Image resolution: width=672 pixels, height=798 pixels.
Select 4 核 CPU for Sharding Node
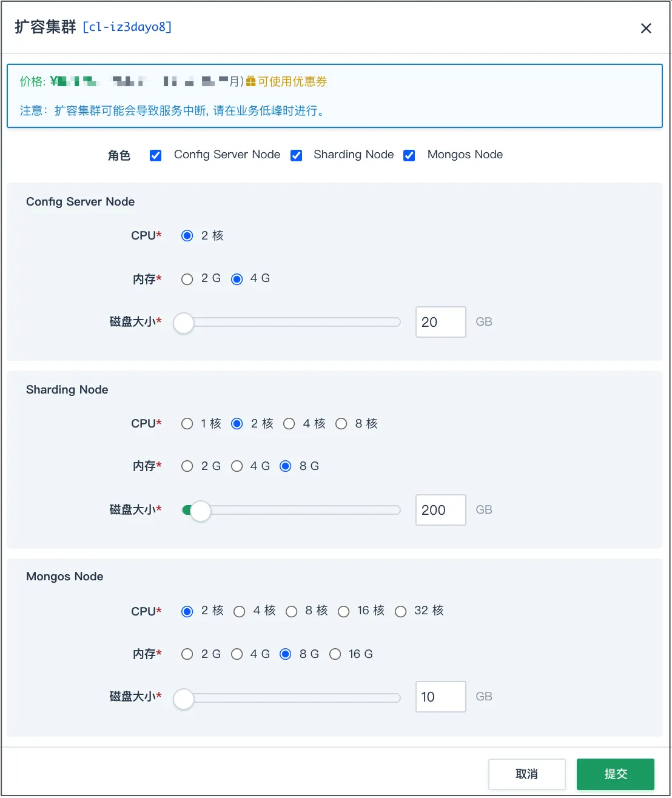point(289,424)
